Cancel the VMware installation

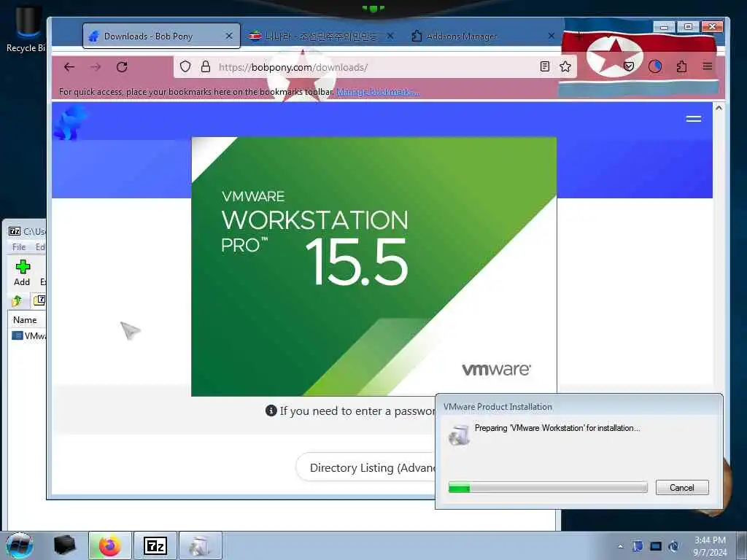[x=682, y=488]
